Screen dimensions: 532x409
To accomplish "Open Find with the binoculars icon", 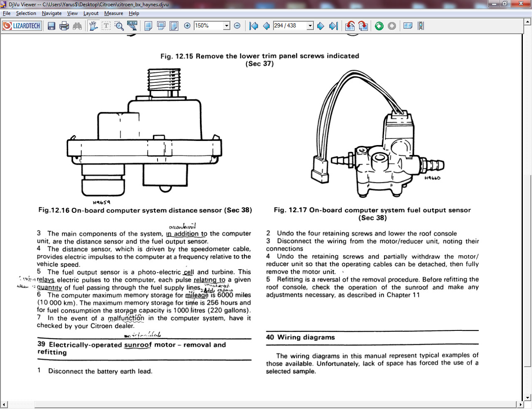I will (77, 26).
